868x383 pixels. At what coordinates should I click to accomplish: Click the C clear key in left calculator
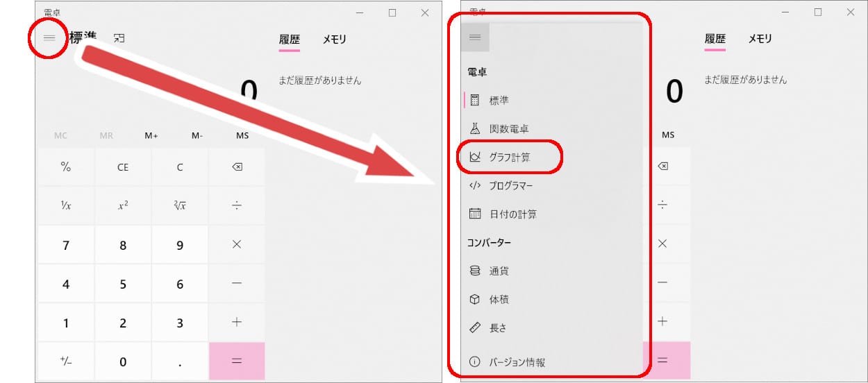point(180,167)
